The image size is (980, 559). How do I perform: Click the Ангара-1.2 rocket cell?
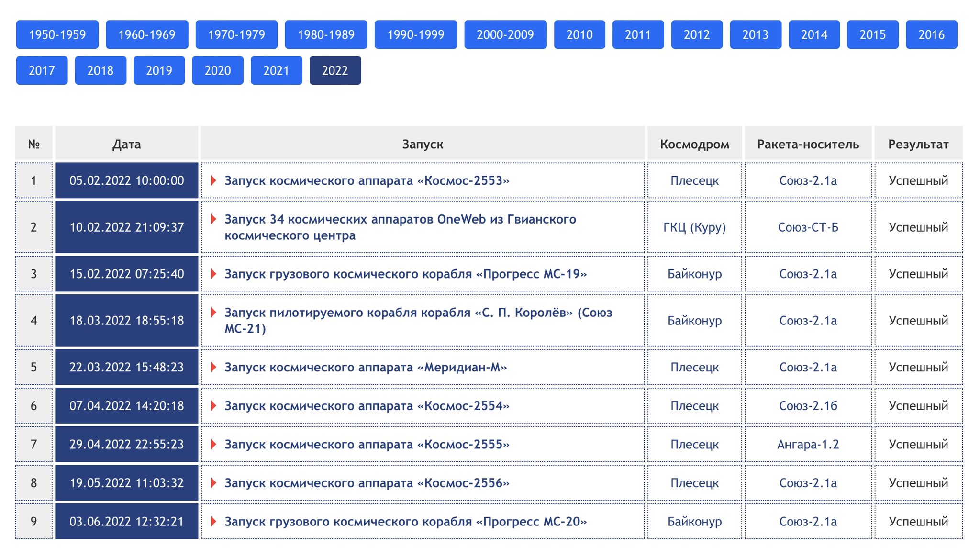pos(808,444)
